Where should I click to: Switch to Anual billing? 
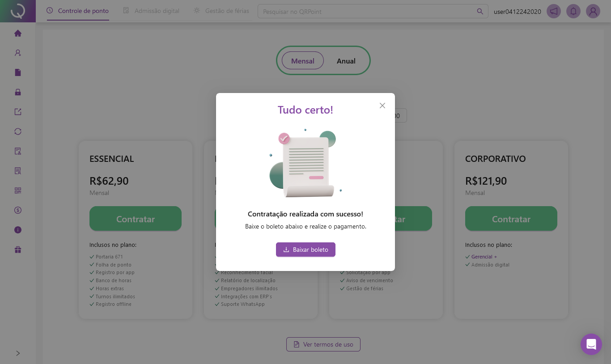pos(346,61)
